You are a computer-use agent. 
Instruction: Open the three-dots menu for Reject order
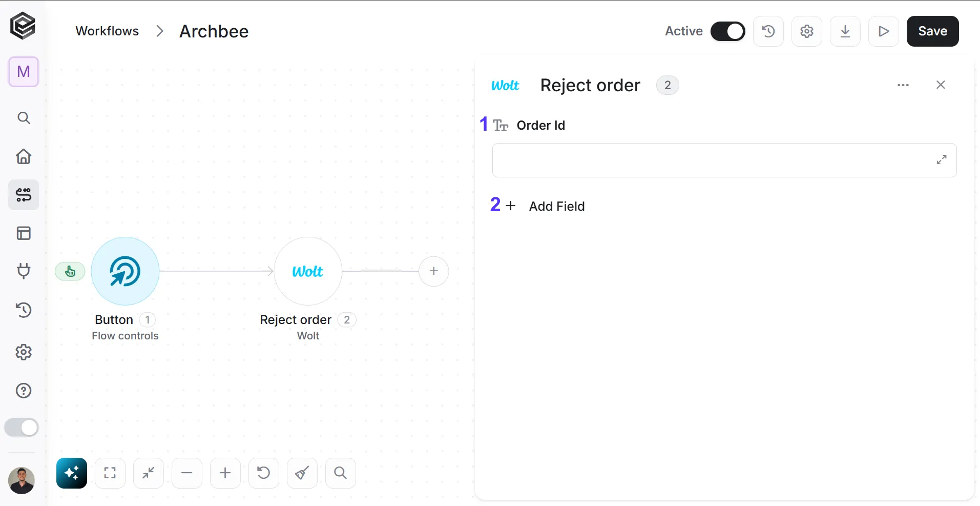pos(903,85)
